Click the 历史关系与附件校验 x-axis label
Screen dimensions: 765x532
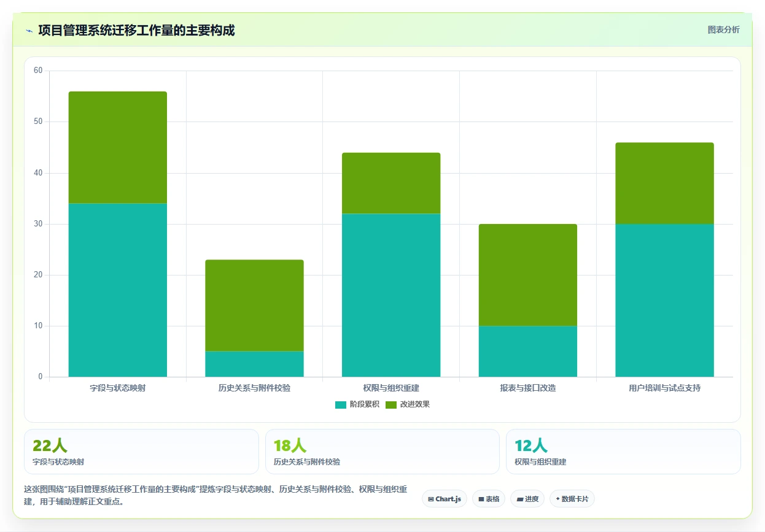[254, 388]
